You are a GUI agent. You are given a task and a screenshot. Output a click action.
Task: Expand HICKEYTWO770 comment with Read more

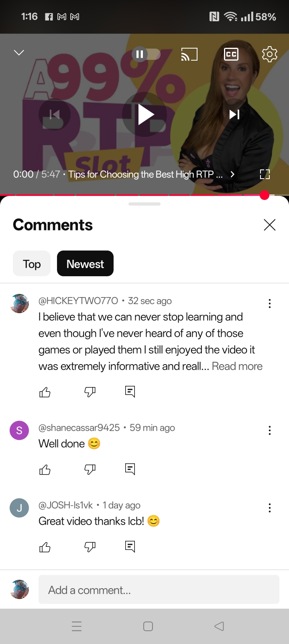coord(237,366)
